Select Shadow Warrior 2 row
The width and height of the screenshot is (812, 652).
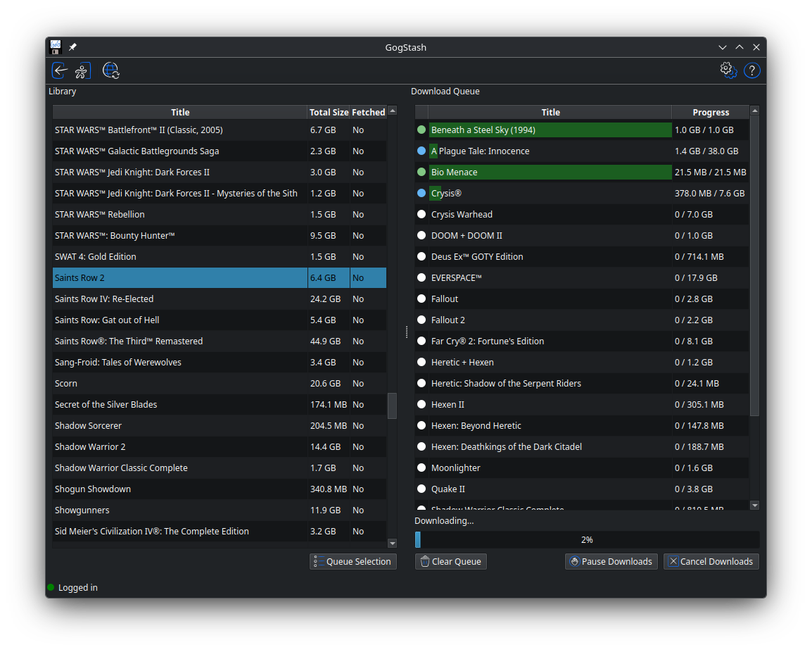220,447
